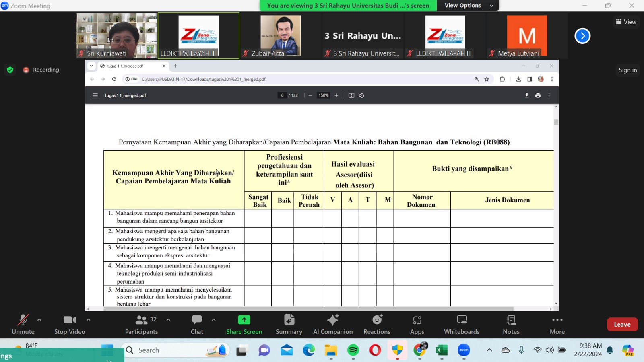Close the tugas 1 1_merged.pdf tab
The height and width of the screenshot is (362, 644).
click(164, 66)
